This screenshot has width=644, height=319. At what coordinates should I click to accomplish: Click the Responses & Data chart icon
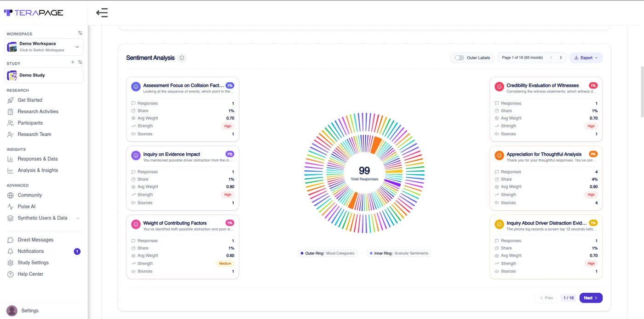(x=10, y=159)
